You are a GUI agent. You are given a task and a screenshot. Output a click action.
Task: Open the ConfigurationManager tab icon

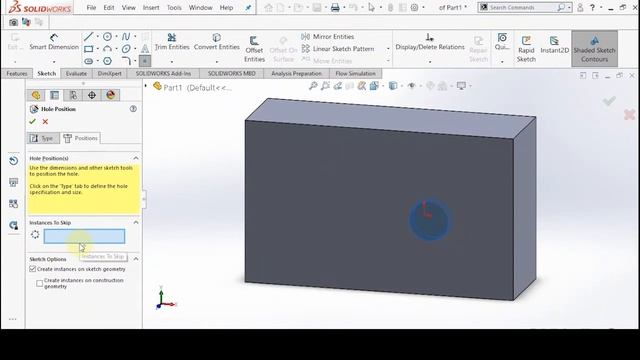point(73,95)
